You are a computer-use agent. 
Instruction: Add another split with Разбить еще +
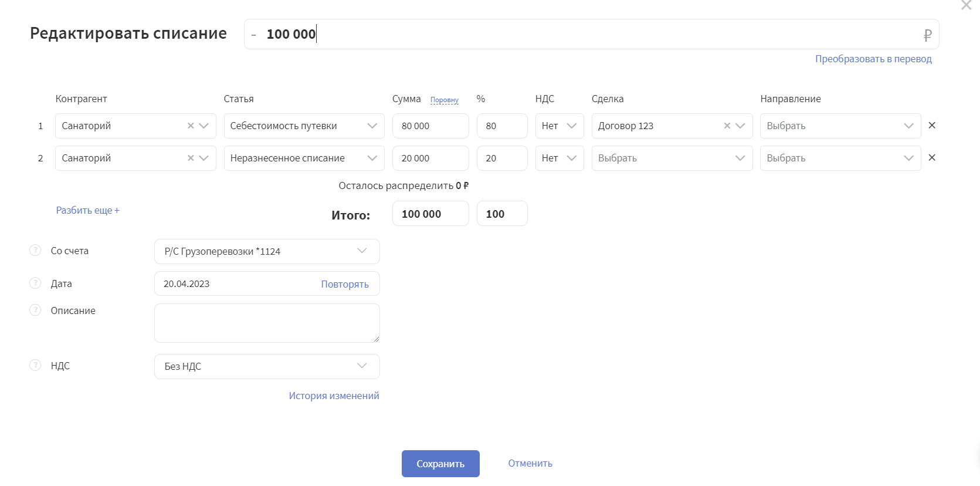pos(87,210)
